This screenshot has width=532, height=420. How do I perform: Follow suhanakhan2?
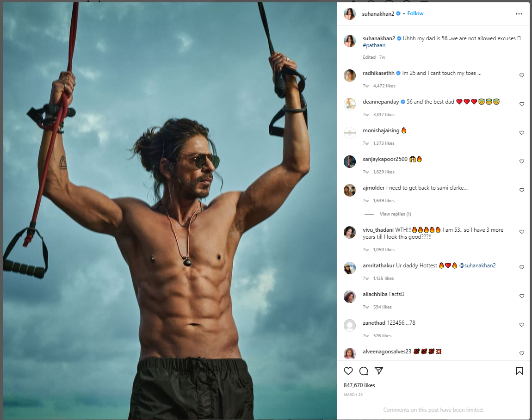pos(415,13)
